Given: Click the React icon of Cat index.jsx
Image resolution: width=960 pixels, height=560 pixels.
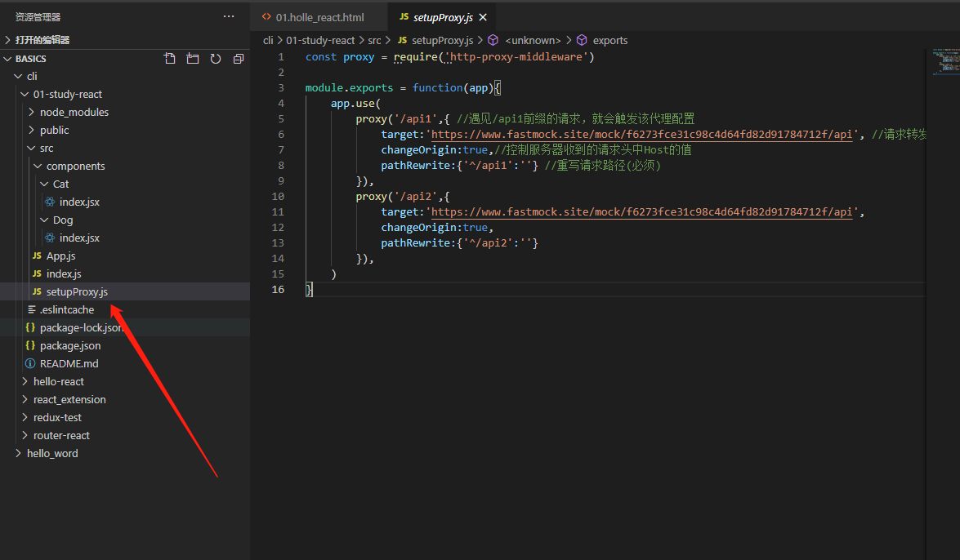Looking at the screenshot, I should click(50, 202).
